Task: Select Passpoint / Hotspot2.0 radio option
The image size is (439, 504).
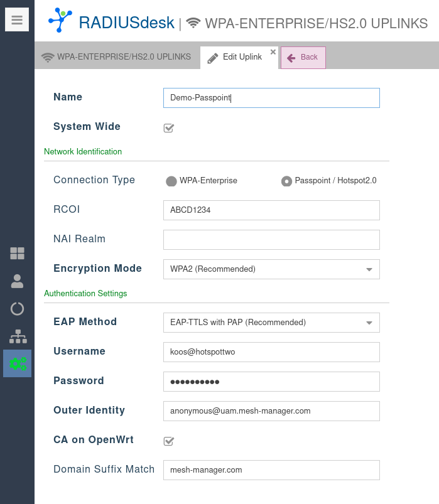Action: [286, 181]
